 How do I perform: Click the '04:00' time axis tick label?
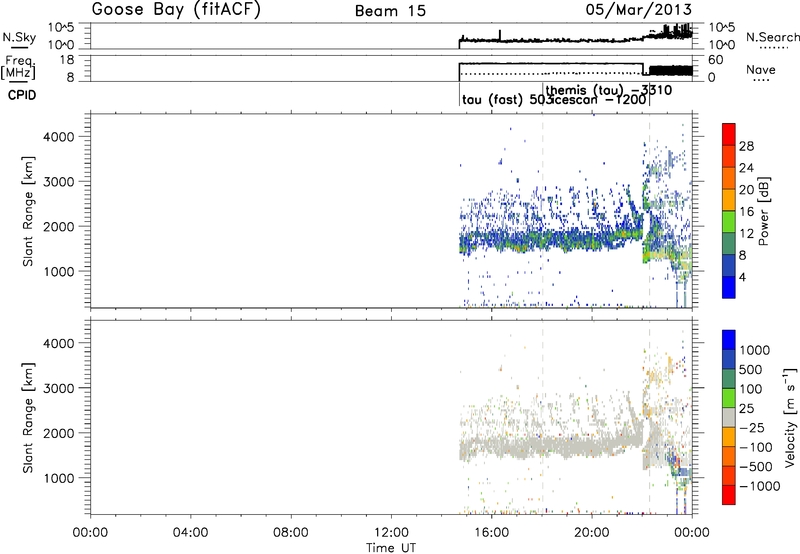191,533
